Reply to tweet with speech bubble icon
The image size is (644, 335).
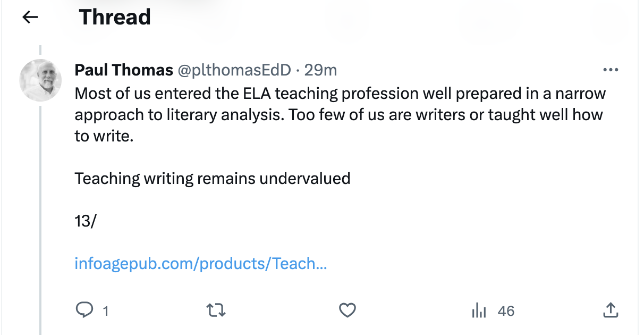[84, 310]
